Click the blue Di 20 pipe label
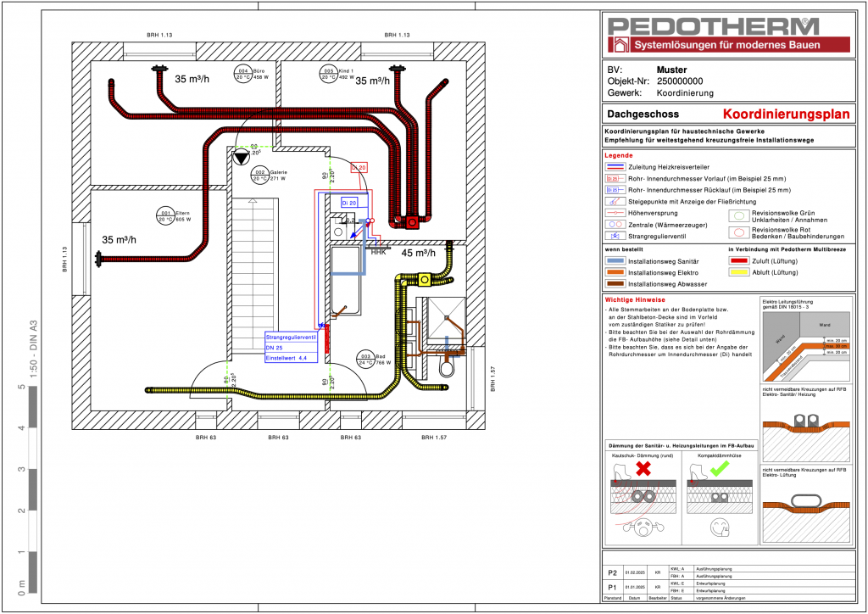The height and width of the screenshot is (614, 868). tap(348, 203)
